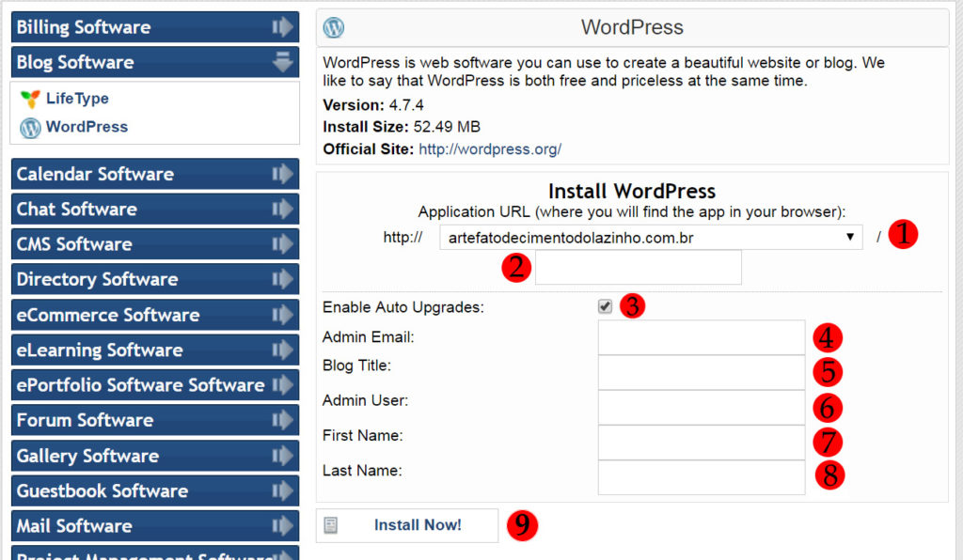Open the LifeType application link
This screenshot has width=963, height=560.
77,98
